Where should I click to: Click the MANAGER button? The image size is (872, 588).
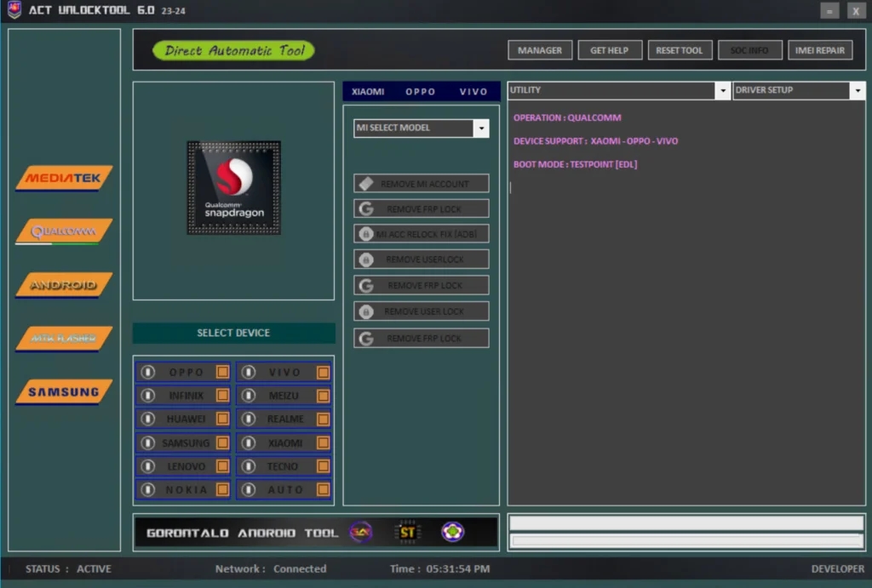pyautogui.click(x=539, y=50)
